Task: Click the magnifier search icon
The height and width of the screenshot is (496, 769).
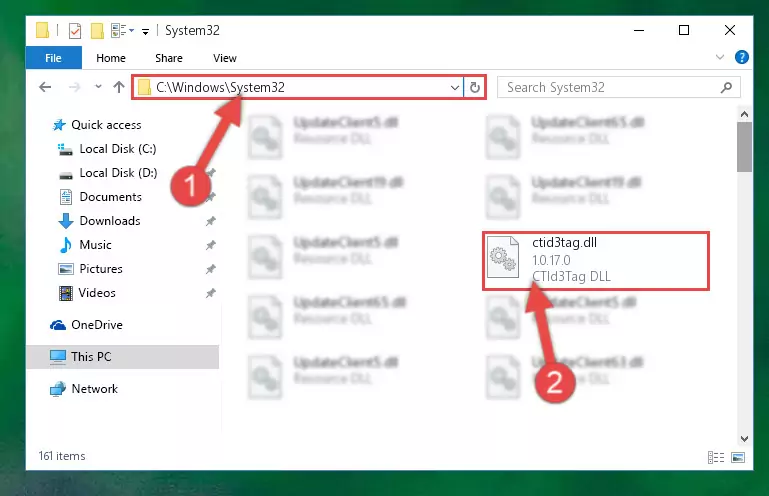Action: tap(726, 87)
